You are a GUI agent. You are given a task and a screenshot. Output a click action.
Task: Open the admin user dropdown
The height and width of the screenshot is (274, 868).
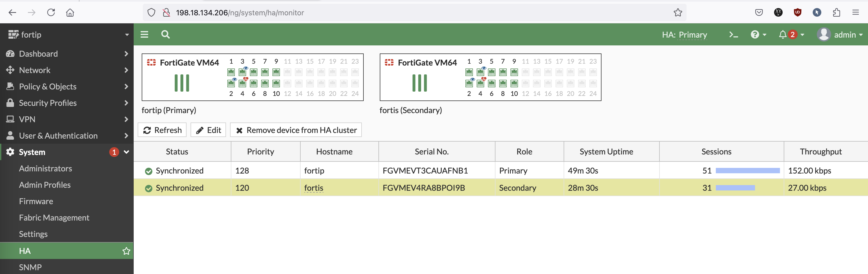coord(840,35)
